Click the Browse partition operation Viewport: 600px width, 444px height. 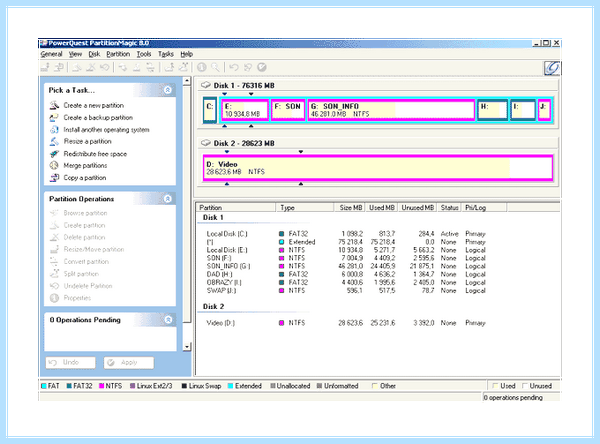[79, 213]
